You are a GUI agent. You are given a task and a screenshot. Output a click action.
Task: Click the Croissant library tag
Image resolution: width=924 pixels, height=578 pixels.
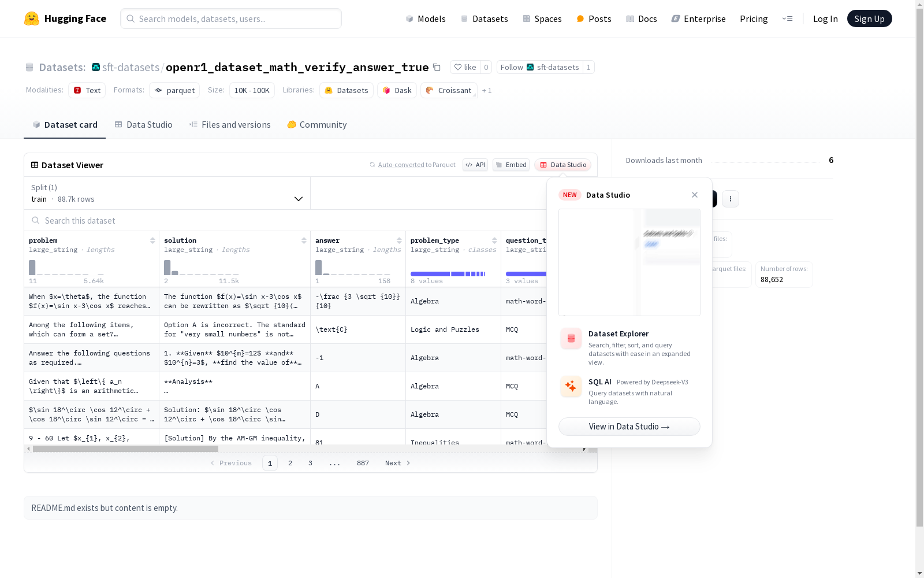(x=449, y=90)
